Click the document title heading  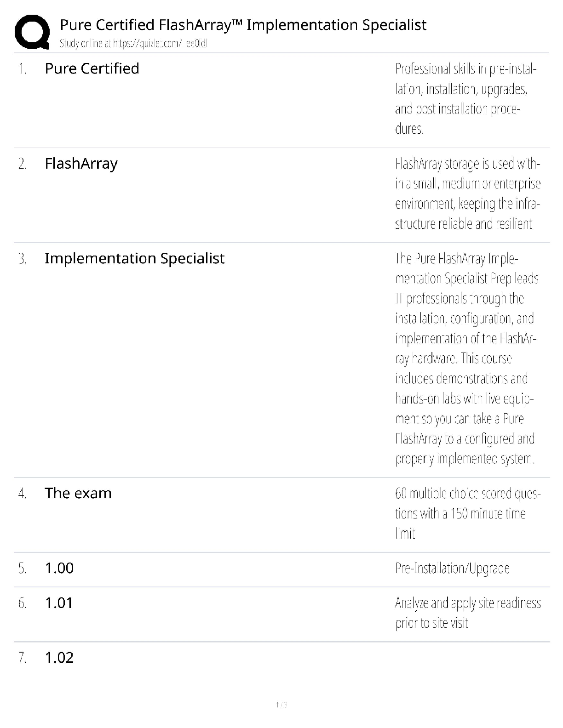(243, 25)
